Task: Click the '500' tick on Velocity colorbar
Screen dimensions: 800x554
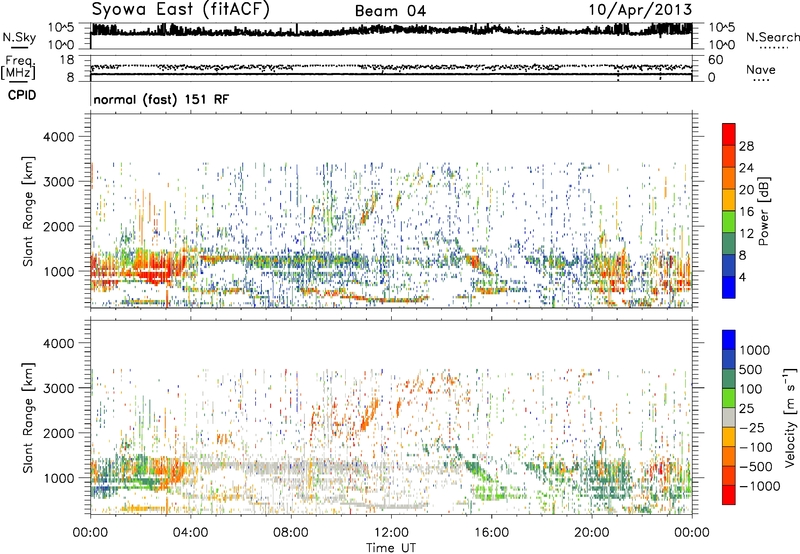Action: point(751,369)
